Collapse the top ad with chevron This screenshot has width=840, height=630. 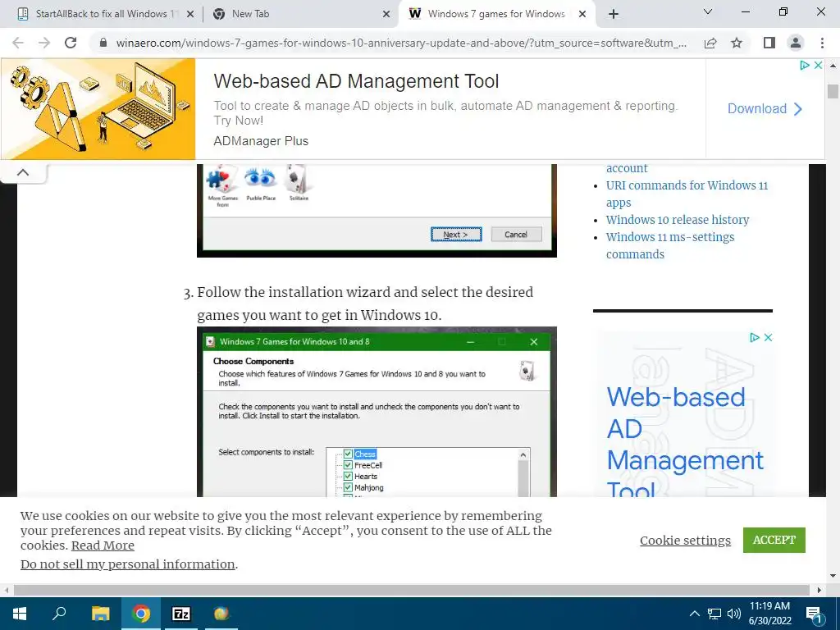(x=23, y=172)
